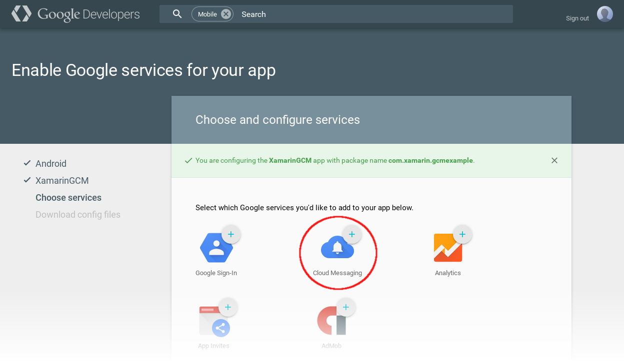Add Analytics with plus button
This screenshot has height=364, width=624.
pos(462,234)
